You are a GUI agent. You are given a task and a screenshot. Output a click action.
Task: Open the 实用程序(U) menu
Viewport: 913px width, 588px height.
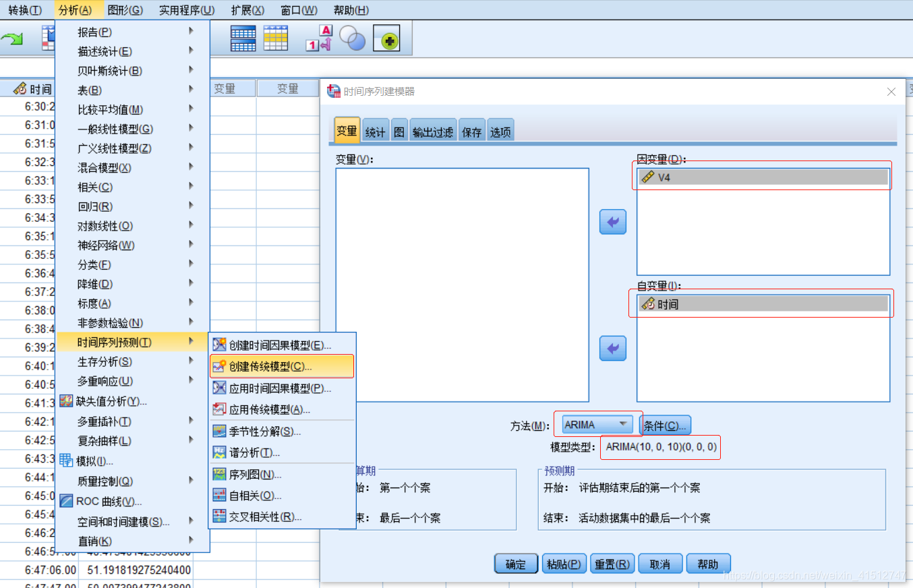tap(187, 10)
